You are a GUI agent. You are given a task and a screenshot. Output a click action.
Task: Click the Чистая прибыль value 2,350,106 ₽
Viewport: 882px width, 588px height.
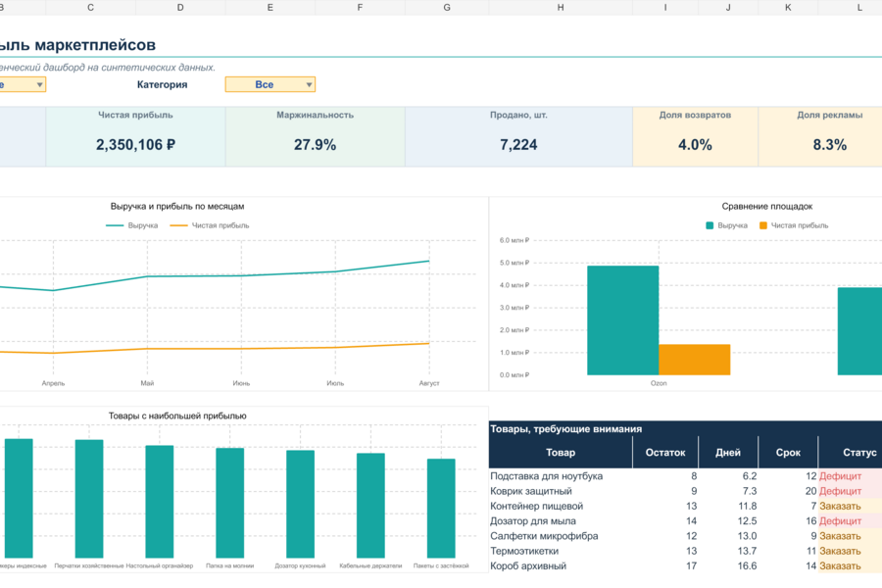point(135,145)
